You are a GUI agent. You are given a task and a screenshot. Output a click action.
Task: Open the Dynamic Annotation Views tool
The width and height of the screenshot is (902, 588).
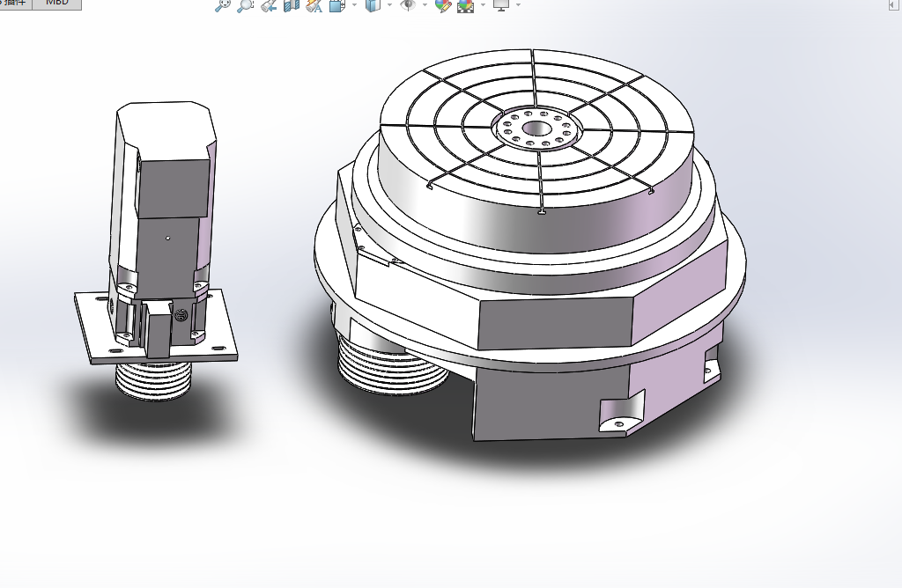point(314,6)
